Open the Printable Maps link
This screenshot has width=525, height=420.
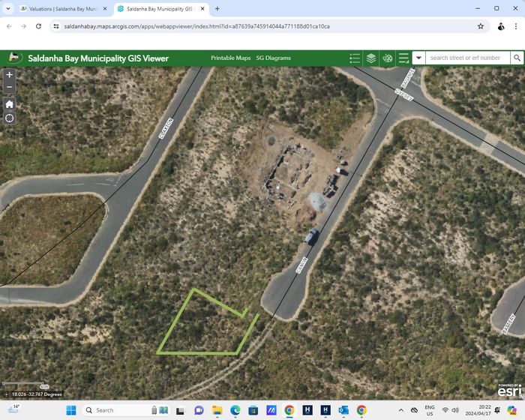(x=230, y=58)
